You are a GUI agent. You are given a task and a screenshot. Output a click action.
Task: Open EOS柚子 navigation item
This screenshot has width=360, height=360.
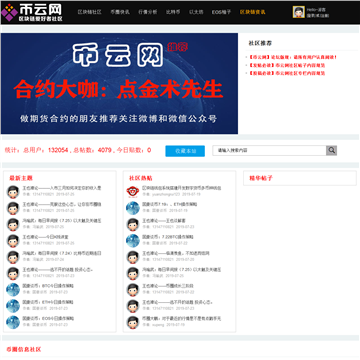[221, 12]
